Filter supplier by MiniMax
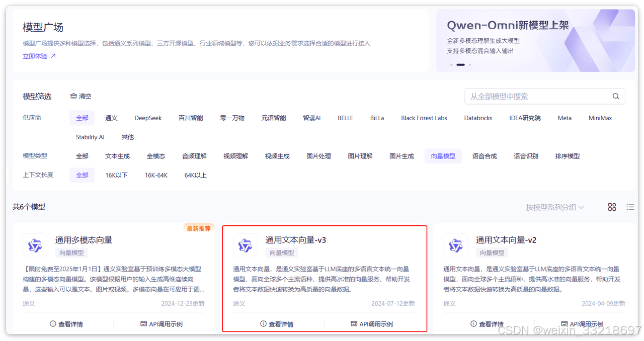Viewport: 644px width, 341px height. coord(600,118)
